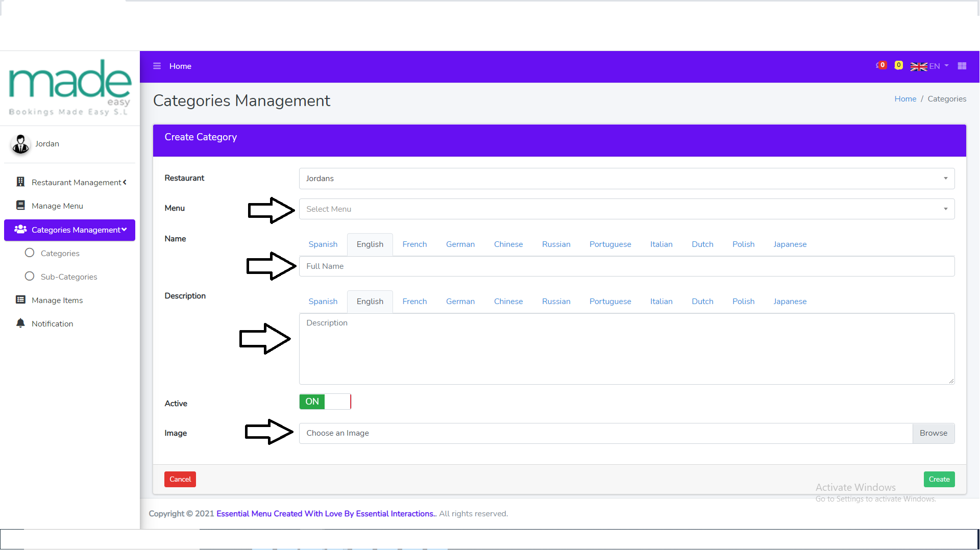
Task: Open the grid apps icon
Action: coord(962,66)
